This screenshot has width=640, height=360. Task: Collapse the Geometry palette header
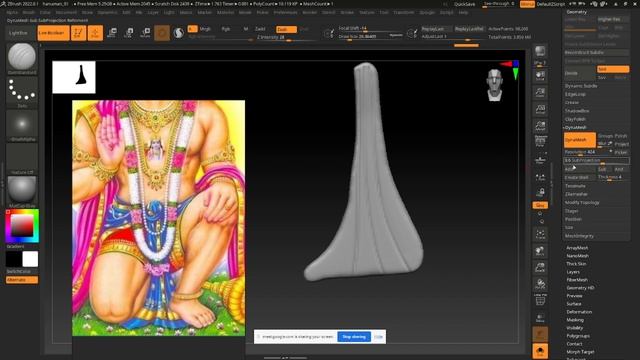[x=576, y=12]
